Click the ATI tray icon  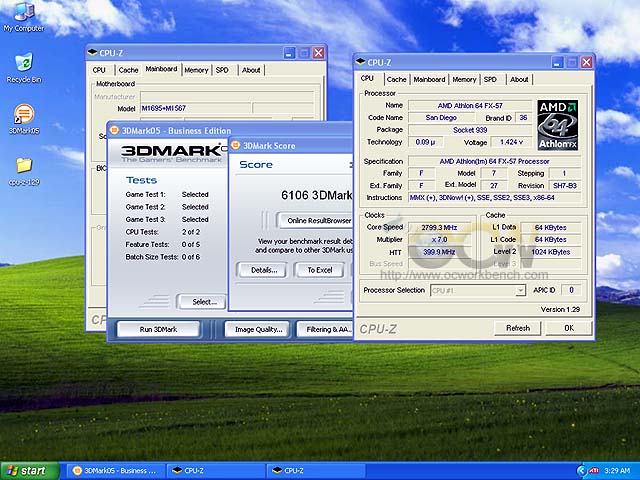(593, 471)
